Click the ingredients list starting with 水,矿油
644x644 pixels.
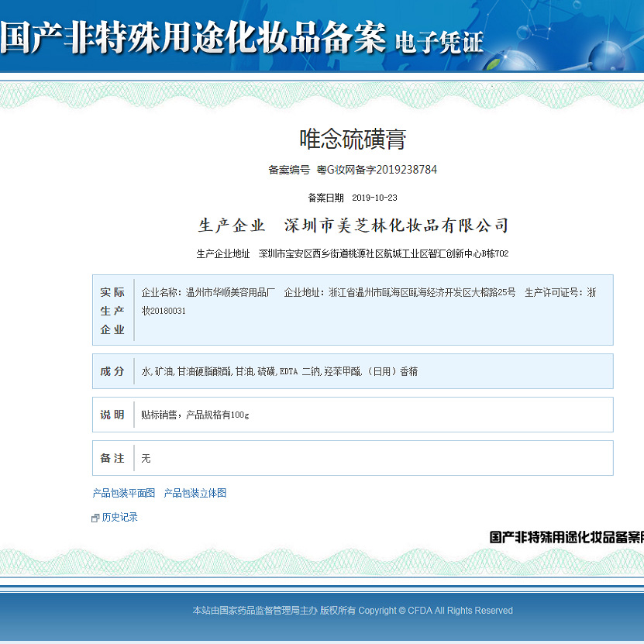[x=279, y=371]
